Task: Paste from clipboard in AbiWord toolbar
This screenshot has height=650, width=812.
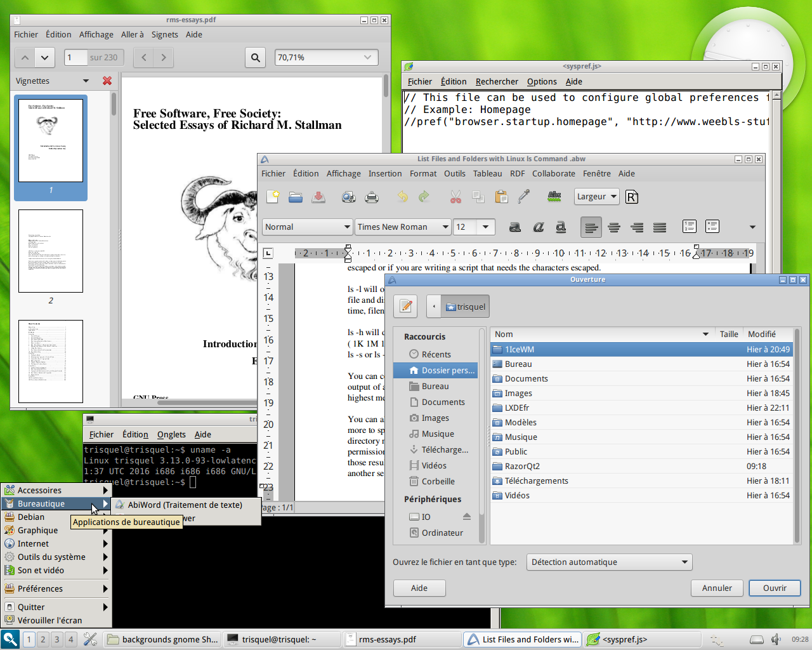Action: pyautogui.click(x=501, y=197)
